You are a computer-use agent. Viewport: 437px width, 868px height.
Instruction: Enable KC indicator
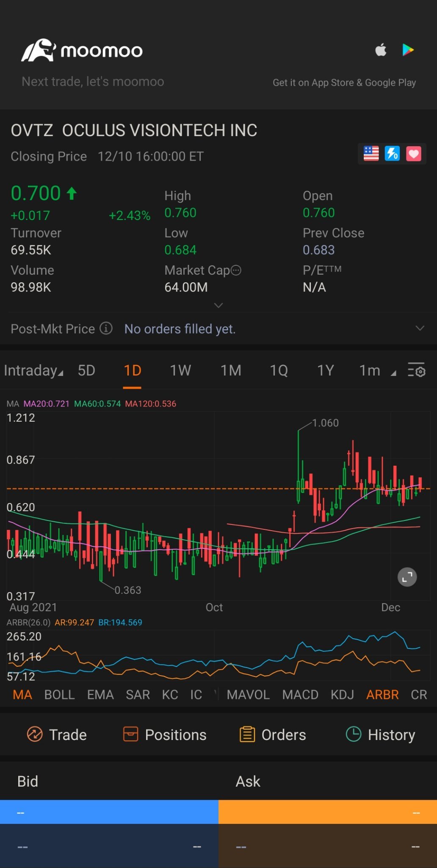pyautogui.click(x=170, y=695)
